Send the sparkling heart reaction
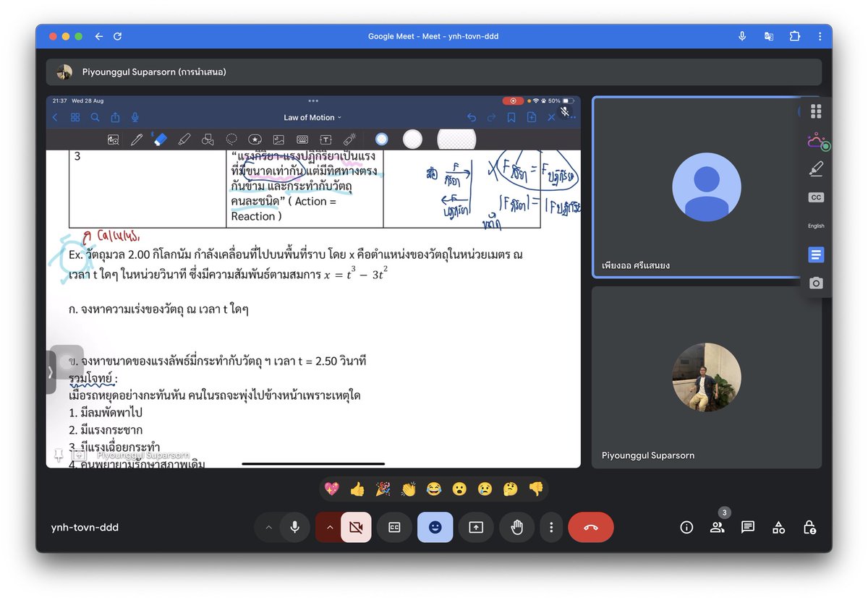 331,489
